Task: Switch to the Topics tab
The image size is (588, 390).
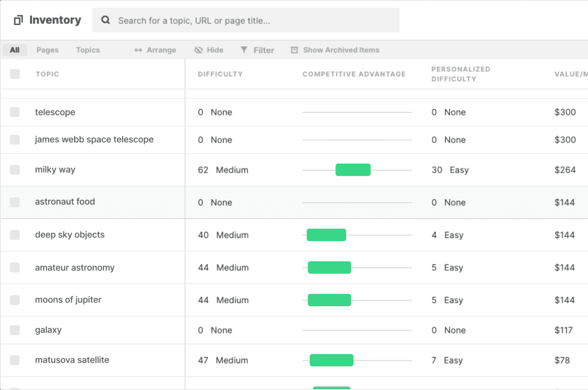Action: click(88, 50)
